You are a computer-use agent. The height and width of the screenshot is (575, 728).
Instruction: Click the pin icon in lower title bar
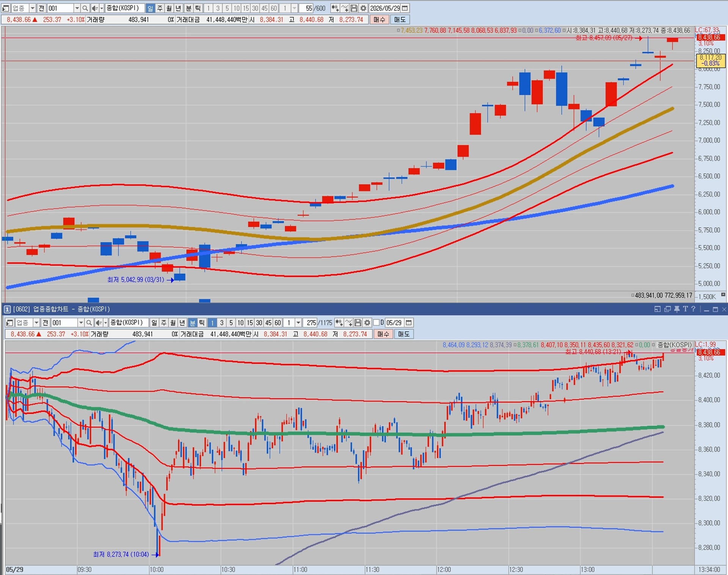[x=677, y=309]
